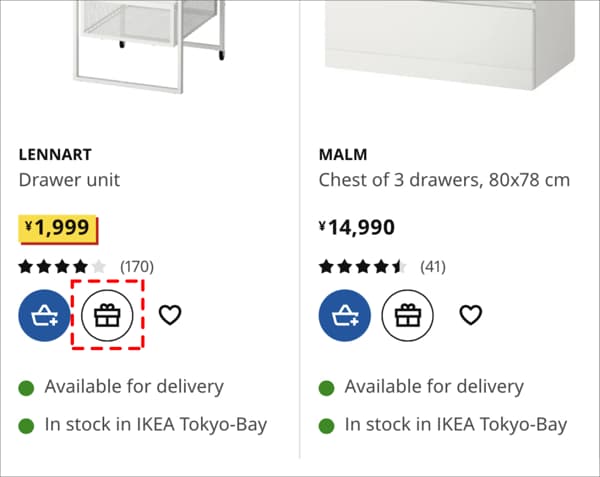Screen dimensions: 600x477
Task: View LENNART star rating reviews
Action: click(62, 267)
